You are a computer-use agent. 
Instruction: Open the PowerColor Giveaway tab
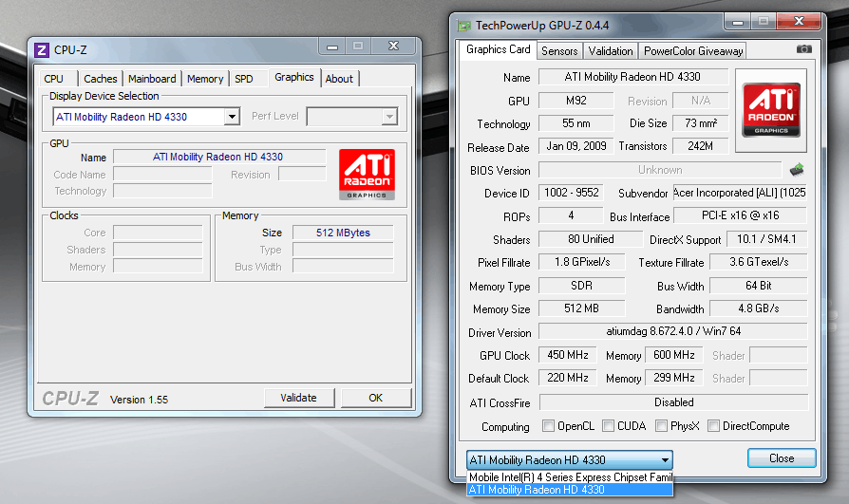[693, 51]
